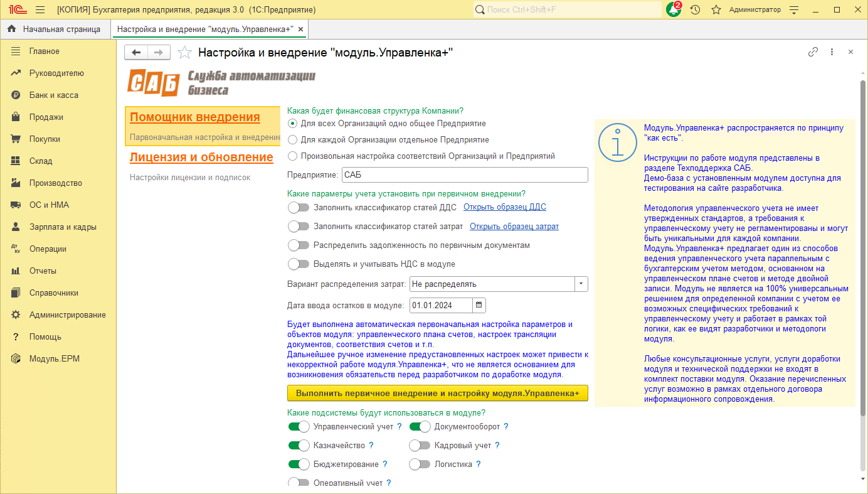Open the 1C main menu hamburger icon
Image resolution: width=868 pixels, height=494 pixels.
40,10
